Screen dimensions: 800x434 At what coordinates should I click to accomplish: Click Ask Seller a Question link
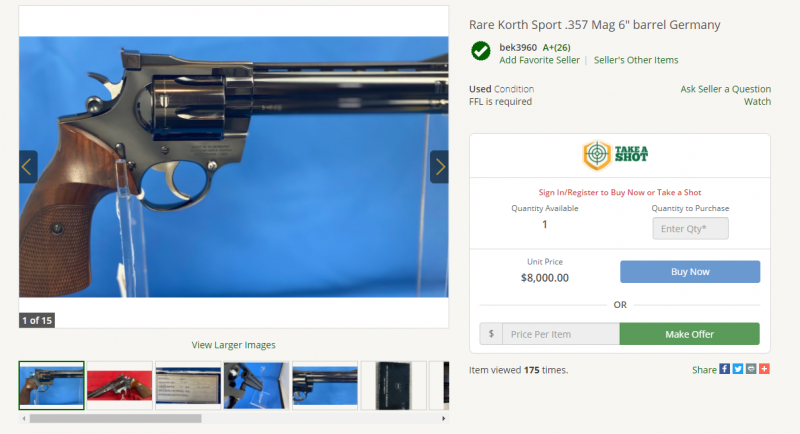[726, 89]
